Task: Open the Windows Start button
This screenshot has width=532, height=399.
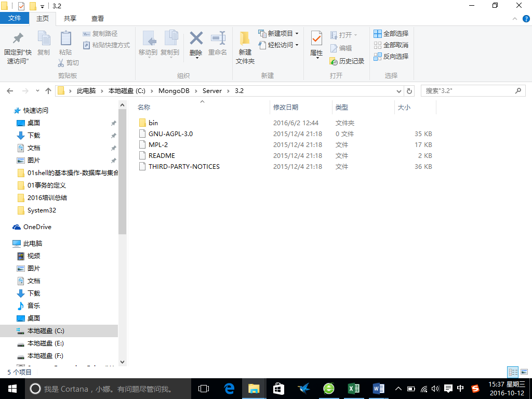Action: tap(12, 389)
